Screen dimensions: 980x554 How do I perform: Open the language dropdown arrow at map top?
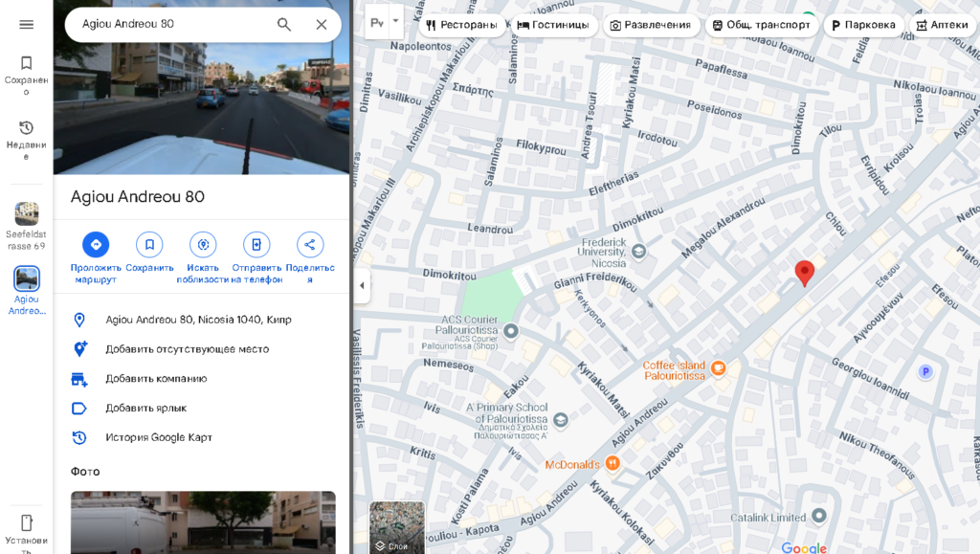pos(395,21)
